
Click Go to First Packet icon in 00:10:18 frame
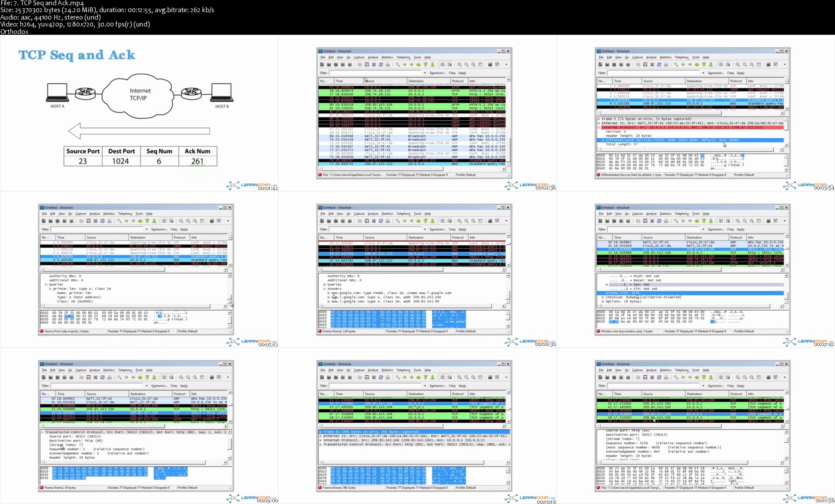[425, 377]
